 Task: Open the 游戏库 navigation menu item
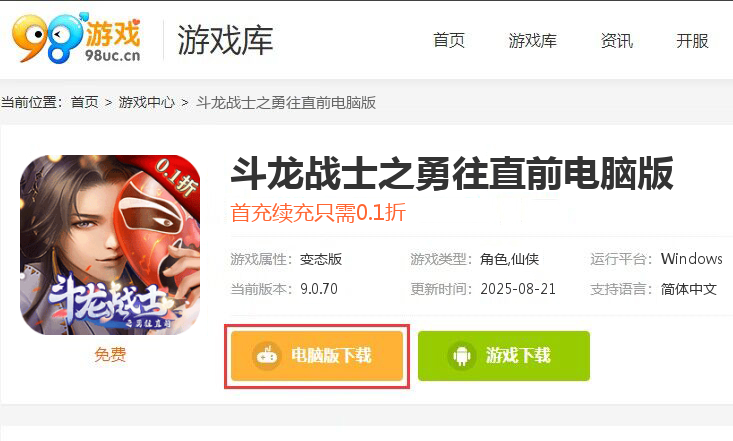coord(532,41)
